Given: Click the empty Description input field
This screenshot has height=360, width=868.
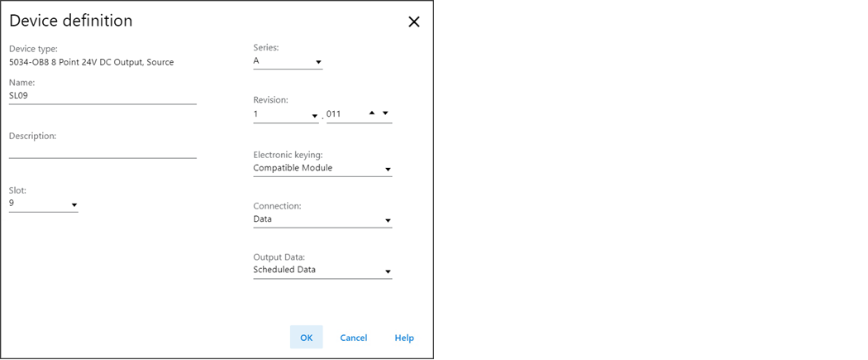Looking at the screenshot, I should point(103,150).
